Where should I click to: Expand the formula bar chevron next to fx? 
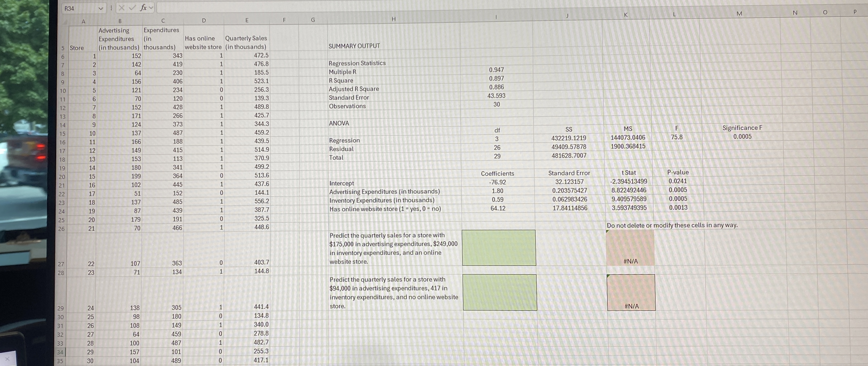[151, 7]
